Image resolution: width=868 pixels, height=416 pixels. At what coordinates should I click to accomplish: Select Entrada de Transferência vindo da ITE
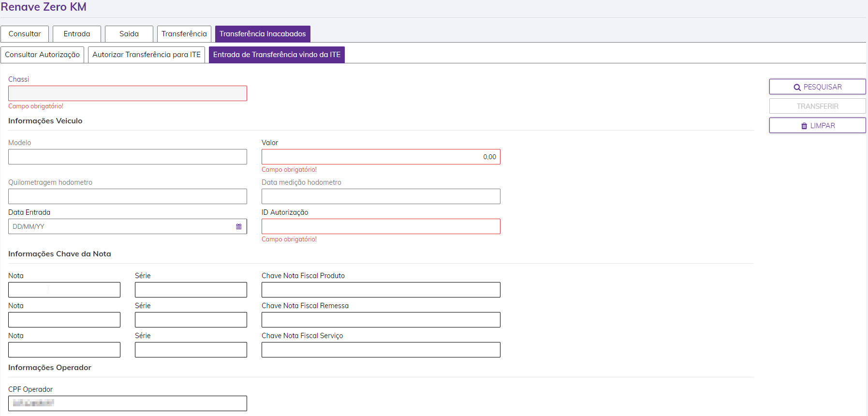point(277,55)
